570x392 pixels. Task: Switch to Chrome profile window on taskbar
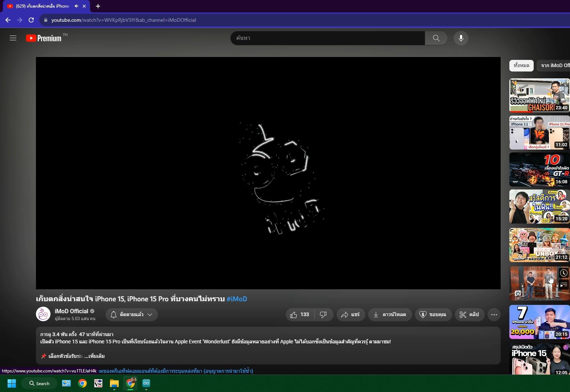pos(130,383)
